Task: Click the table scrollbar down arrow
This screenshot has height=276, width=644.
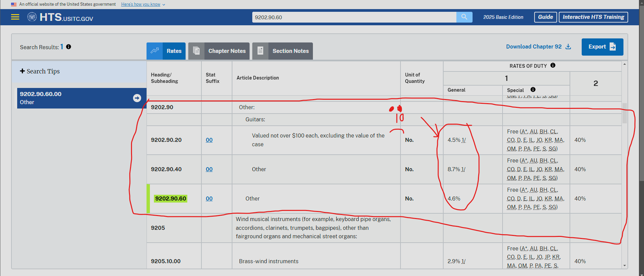Action: 624,266
